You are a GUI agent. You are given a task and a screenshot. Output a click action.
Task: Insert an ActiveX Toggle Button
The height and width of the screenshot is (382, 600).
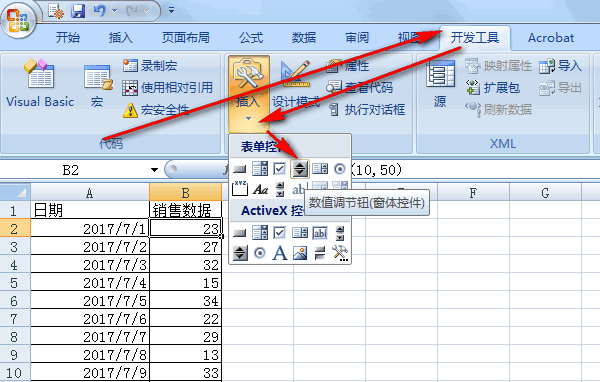click(x=320, y=253)
